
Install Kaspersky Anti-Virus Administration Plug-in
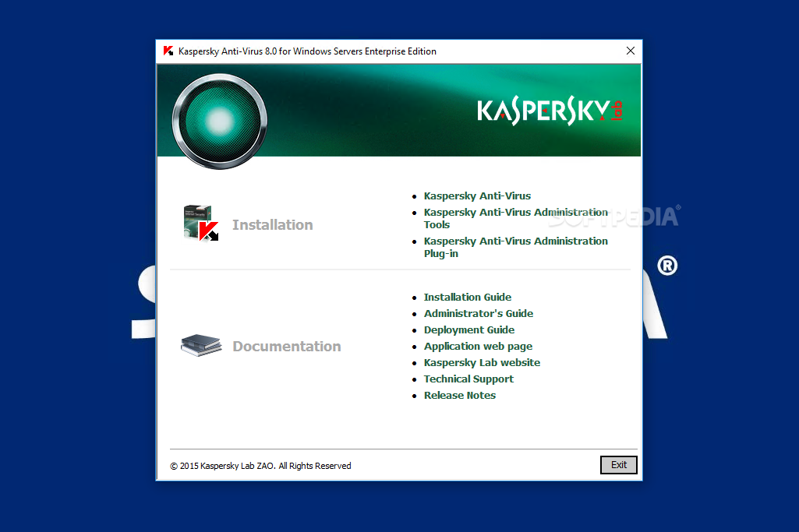pos(516,247)
